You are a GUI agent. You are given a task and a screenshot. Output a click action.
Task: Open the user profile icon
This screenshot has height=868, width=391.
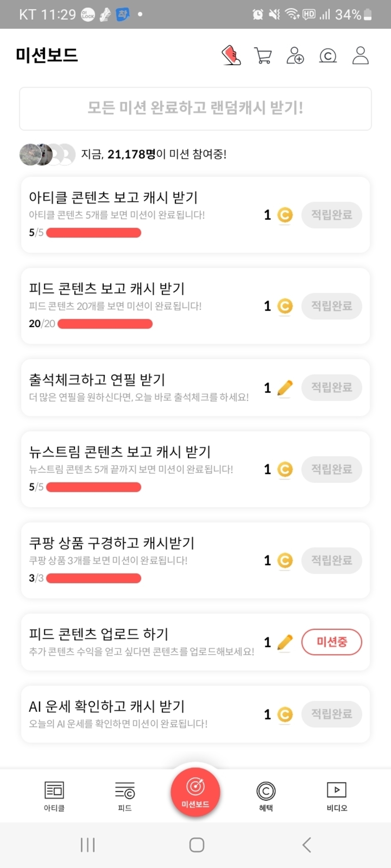click(x=360, y=56)
